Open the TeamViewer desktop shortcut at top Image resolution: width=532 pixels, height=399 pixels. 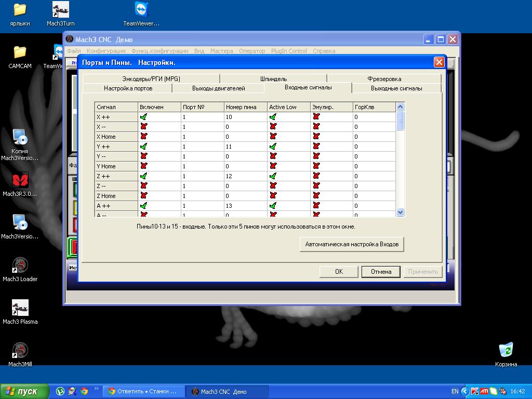(141, 14)
